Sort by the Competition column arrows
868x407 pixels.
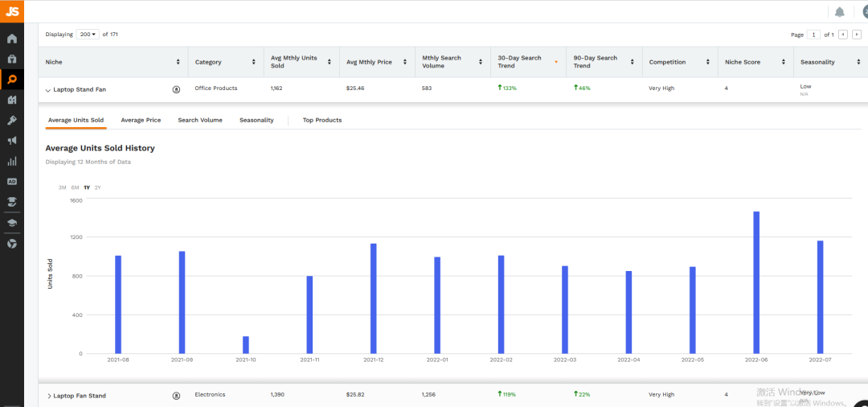coord(707,62)
